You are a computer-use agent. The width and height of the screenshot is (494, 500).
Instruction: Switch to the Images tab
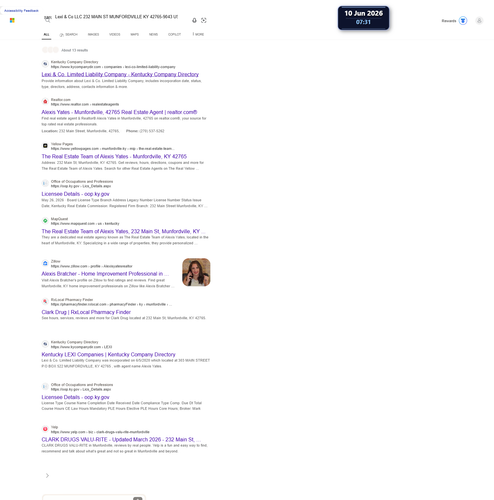pyautogui.click(x=93, y=34)
